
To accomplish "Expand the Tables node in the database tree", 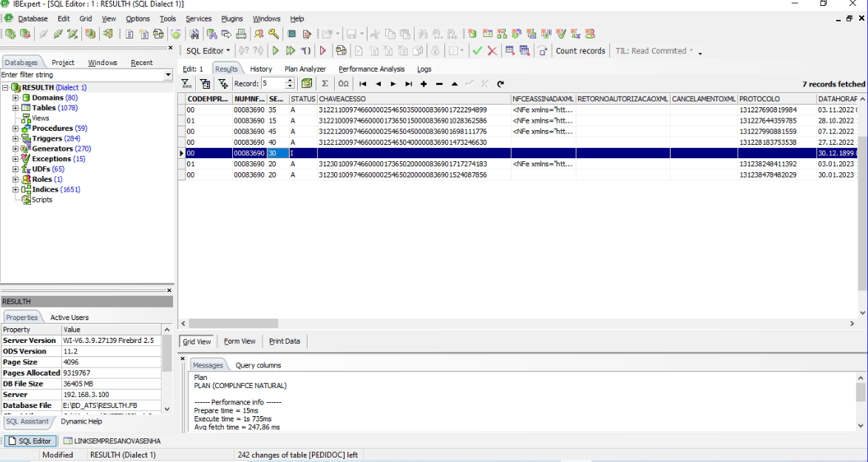I will point(16,108).
